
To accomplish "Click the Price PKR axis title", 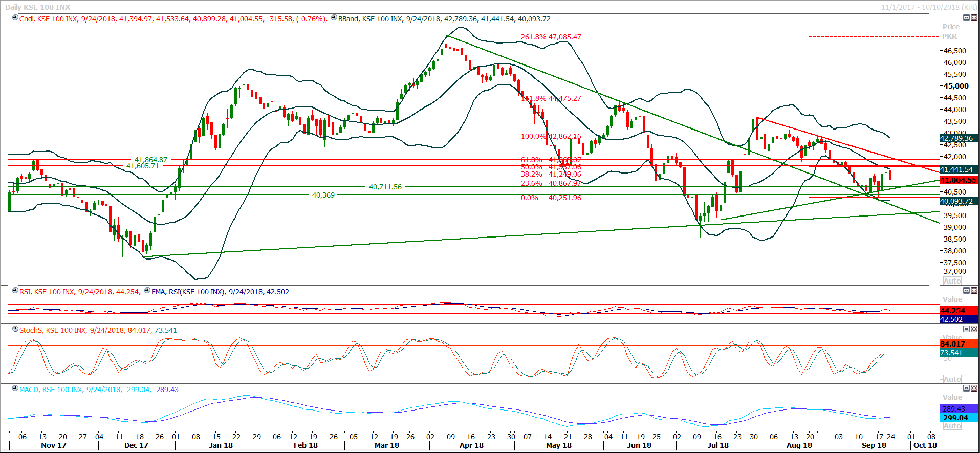I will tap(950, 32).
